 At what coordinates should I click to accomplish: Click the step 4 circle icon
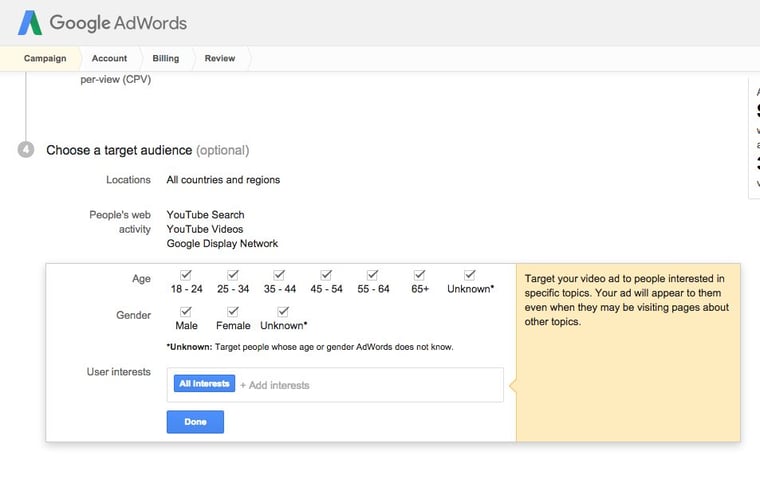point(26,150)
